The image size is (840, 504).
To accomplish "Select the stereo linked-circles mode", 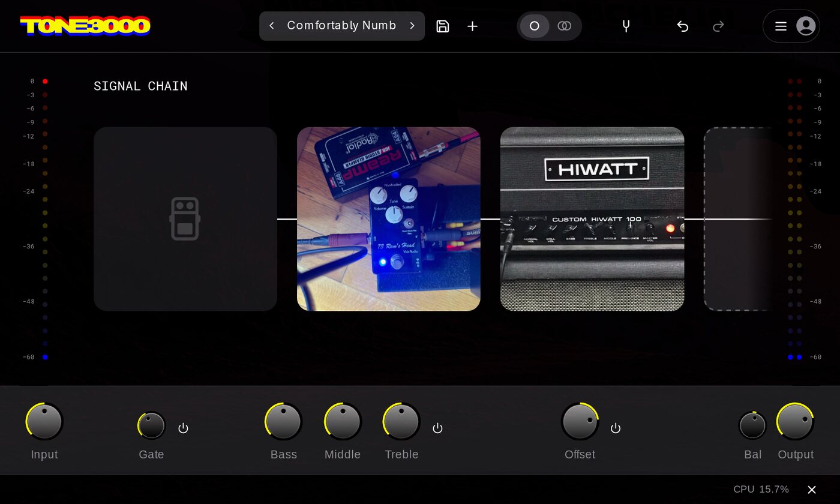I will point(564,26).
